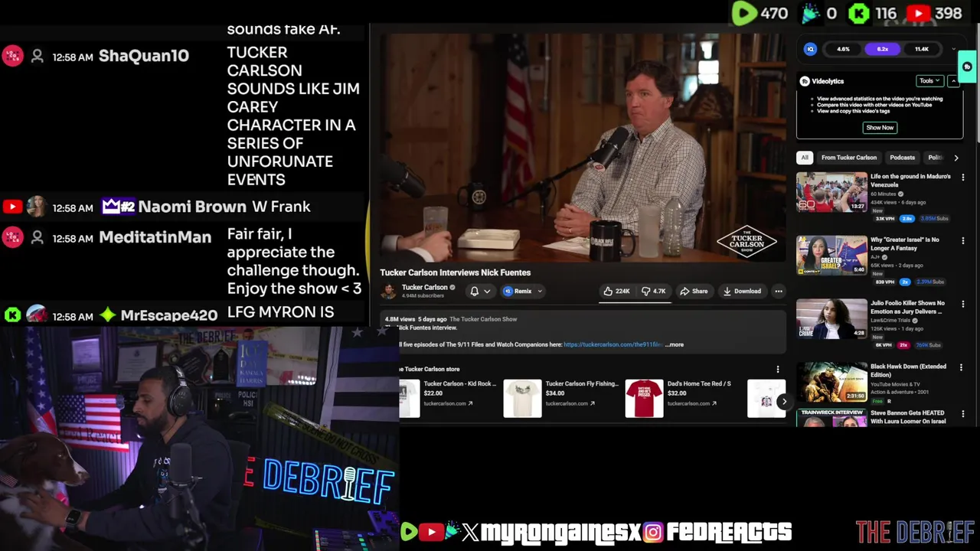Select the purple 6.2x stat pill
980x551 pixels.
[x=882, y=49]
